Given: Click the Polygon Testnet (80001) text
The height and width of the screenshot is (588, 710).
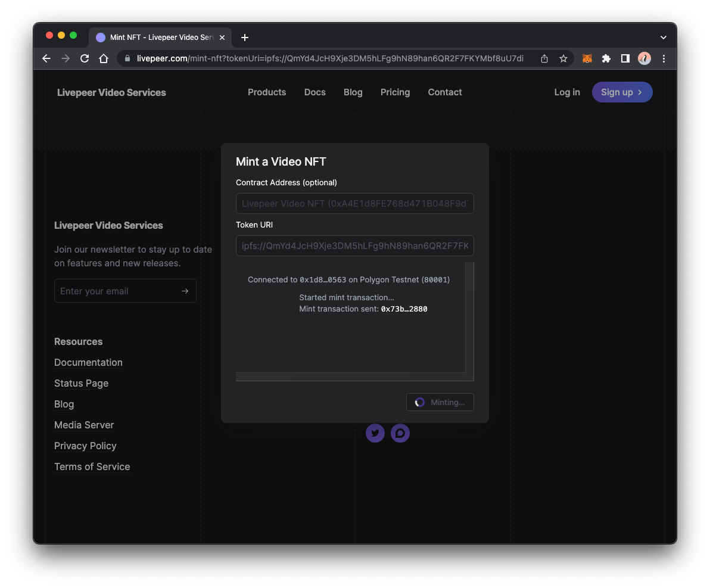Looking at the screenshot, I should (404, 280).
